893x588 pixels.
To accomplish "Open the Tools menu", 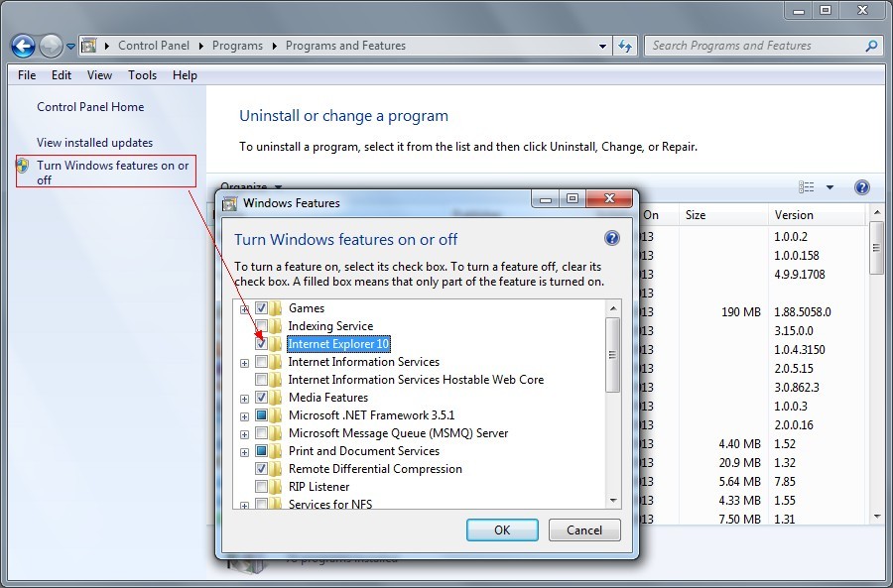I will (x=142, y=75).
